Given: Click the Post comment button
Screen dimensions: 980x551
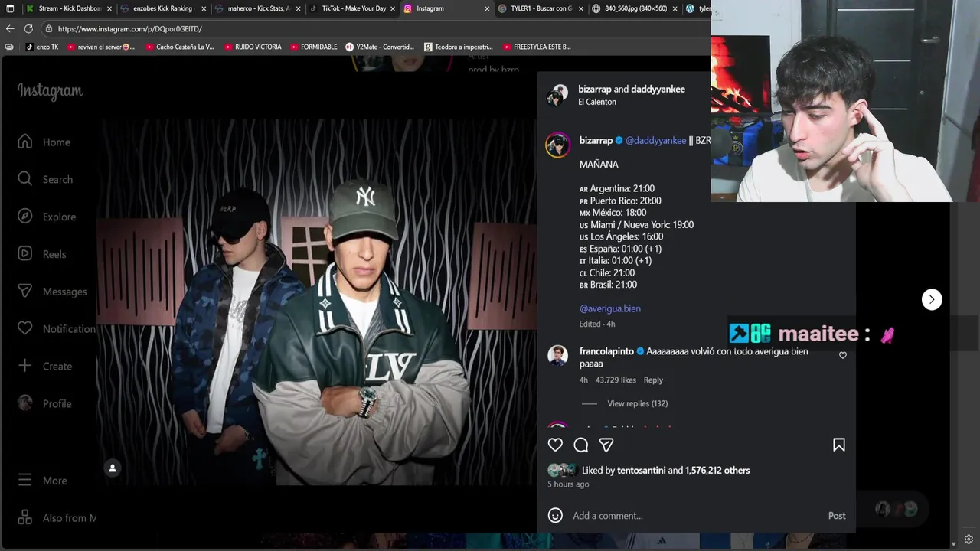Looking at the screenshot, I should (837, 516).
